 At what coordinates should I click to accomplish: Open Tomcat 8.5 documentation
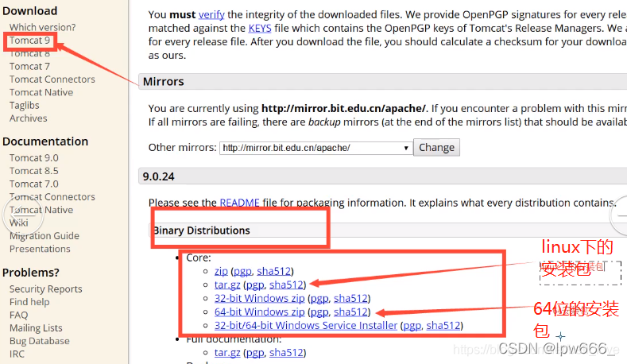click(x=34, y=171)
